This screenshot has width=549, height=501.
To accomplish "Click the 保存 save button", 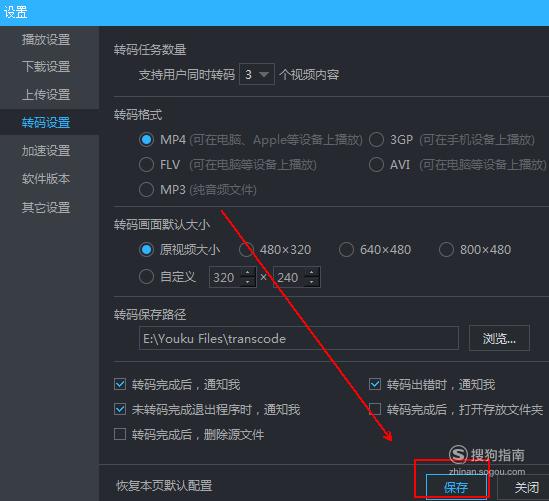I will click(456, 487).
